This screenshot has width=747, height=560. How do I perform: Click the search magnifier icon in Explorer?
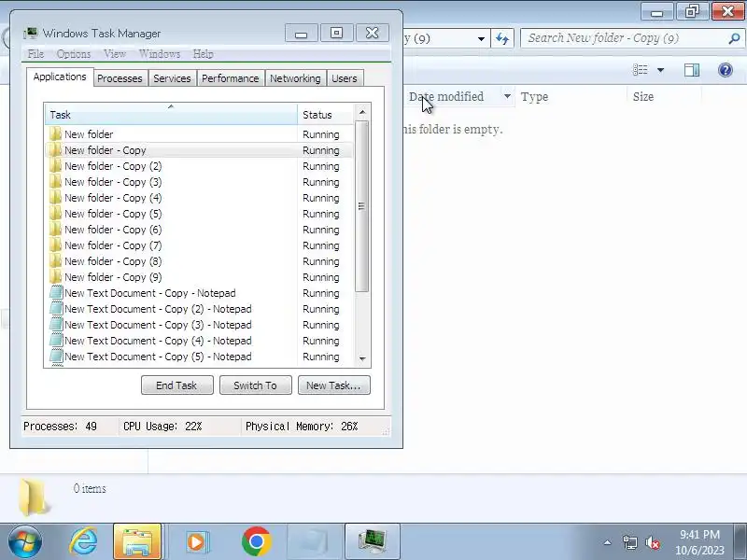coord(734,38)
